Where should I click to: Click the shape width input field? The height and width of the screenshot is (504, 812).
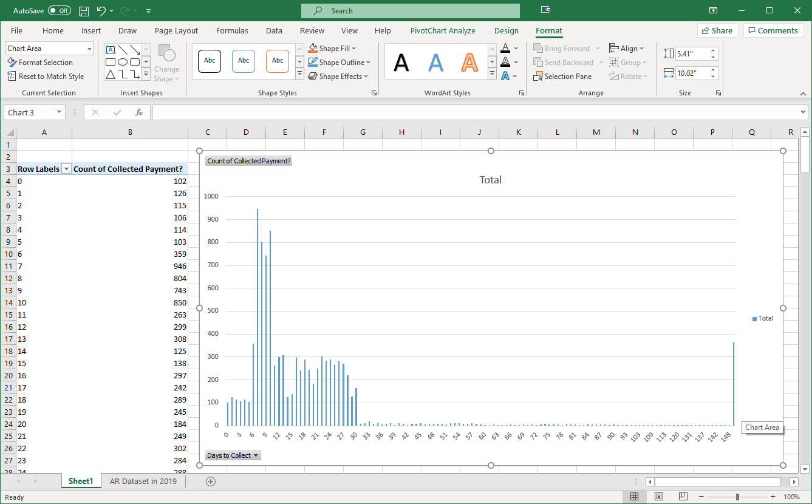point(692,73)
